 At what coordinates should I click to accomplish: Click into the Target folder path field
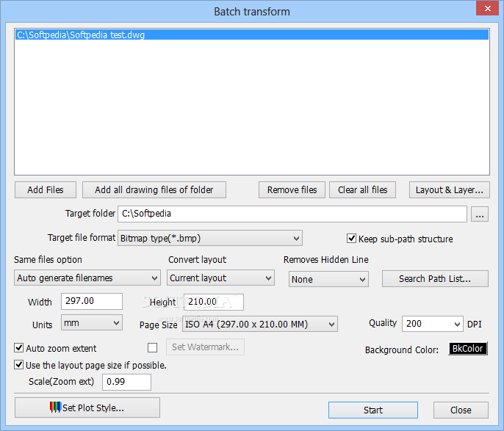click(x=292, y=214)
